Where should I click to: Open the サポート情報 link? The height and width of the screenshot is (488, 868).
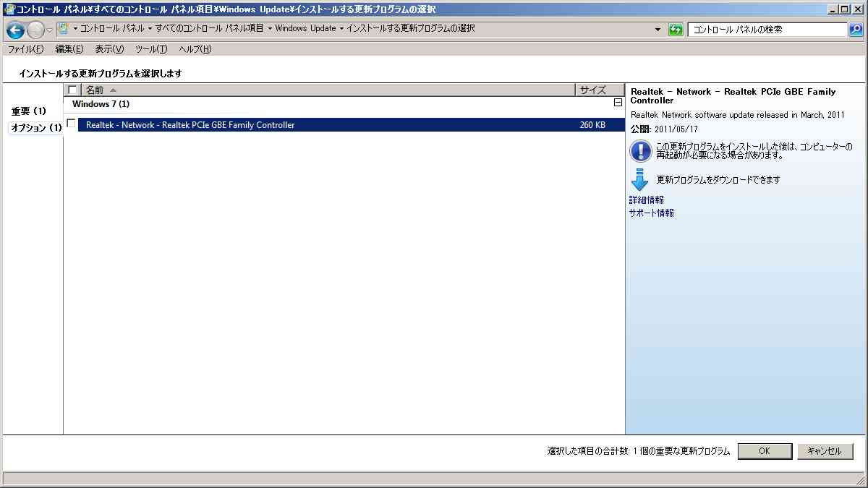click(x=652, y=213)
